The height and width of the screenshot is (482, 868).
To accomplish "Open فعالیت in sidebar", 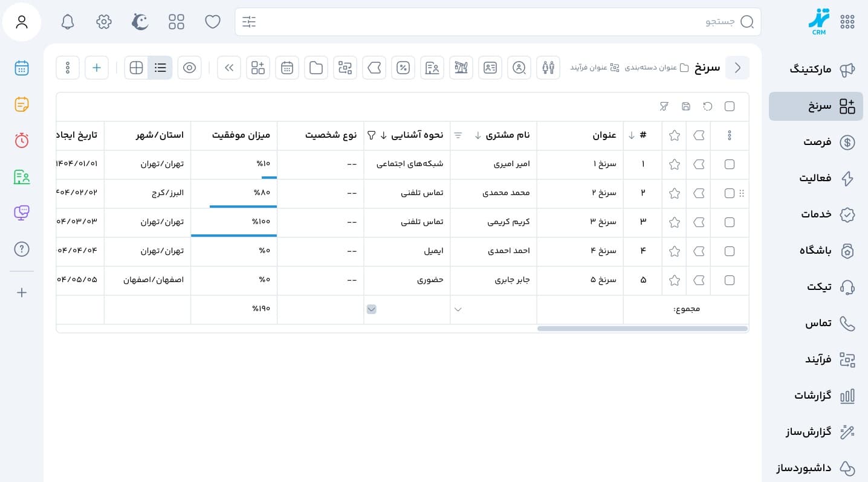I will pyautogui.click(x=816, y=178).
